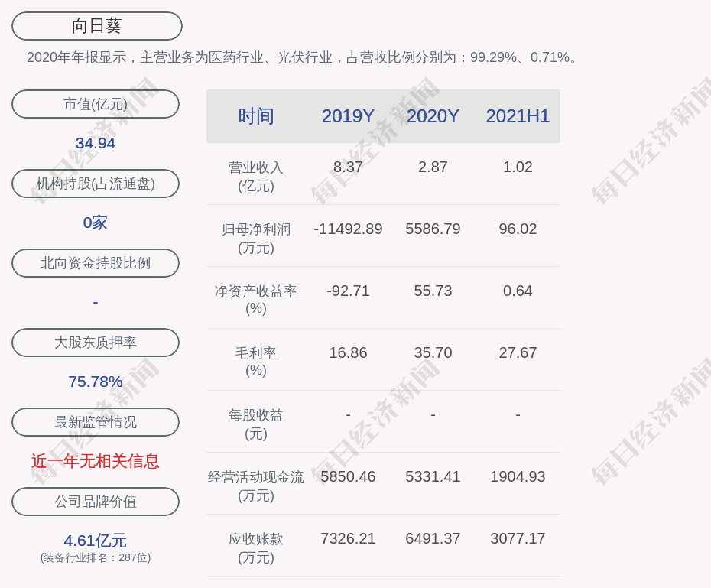Select the 北向资金持股比例 pill
Screen dimensions: 711x588
tap(96, 263)
